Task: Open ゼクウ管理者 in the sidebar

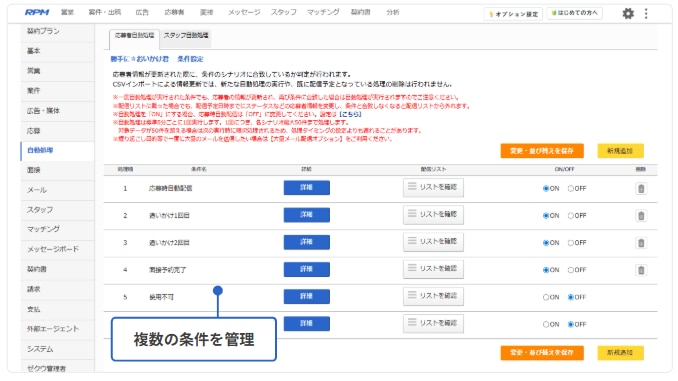Action: [58, 367]
